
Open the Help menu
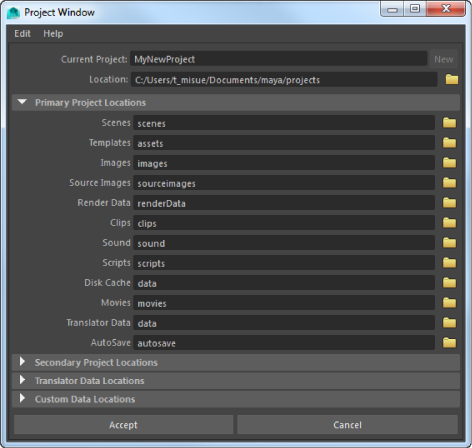click(53, 34)
